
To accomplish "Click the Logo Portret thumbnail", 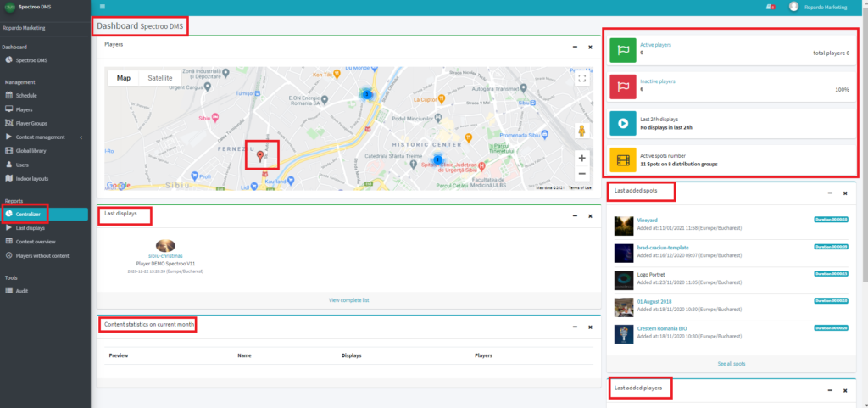I will coord(624,280).
